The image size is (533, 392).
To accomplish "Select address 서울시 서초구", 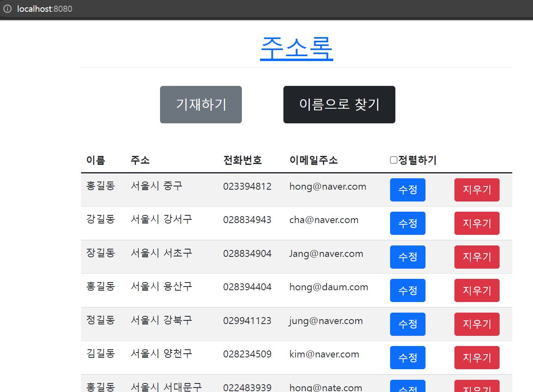I will [x=161, y=253].
